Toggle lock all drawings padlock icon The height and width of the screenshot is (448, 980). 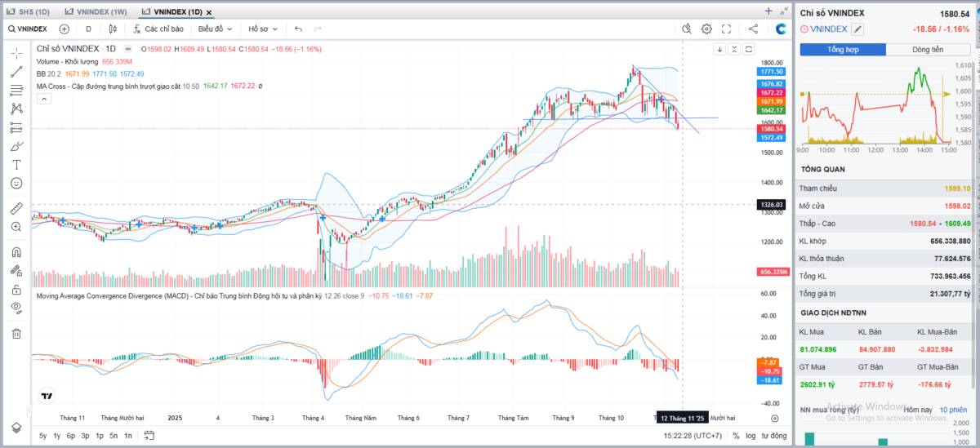(x=16, y=289)
